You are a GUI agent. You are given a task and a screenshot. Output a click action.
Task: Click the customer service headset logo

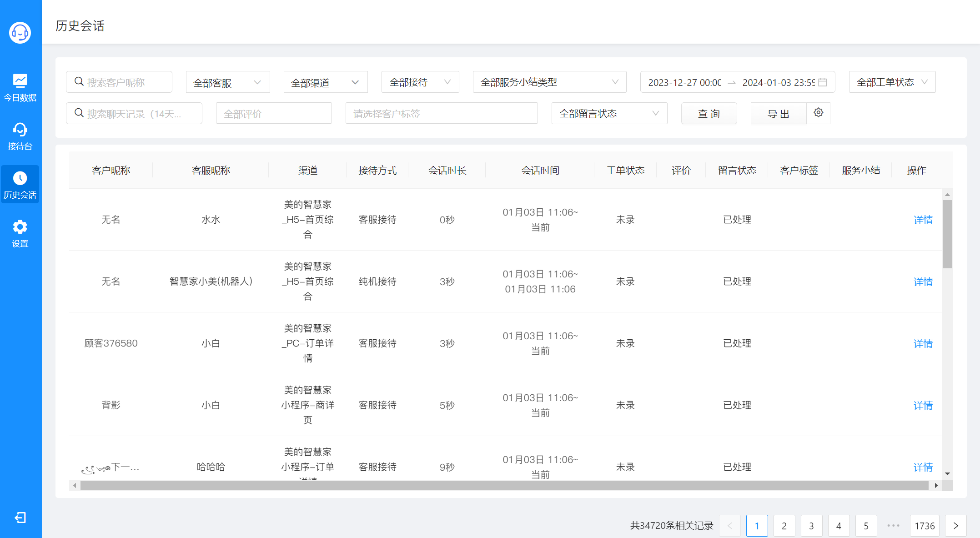[20, 33]
